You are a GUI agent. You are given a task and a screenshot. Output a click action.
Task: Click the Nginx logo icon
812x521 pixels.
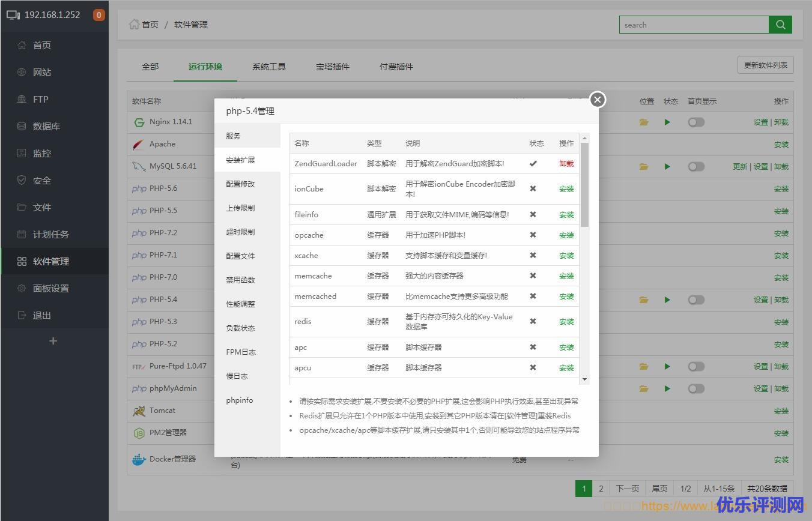click(x=139, y=122)
